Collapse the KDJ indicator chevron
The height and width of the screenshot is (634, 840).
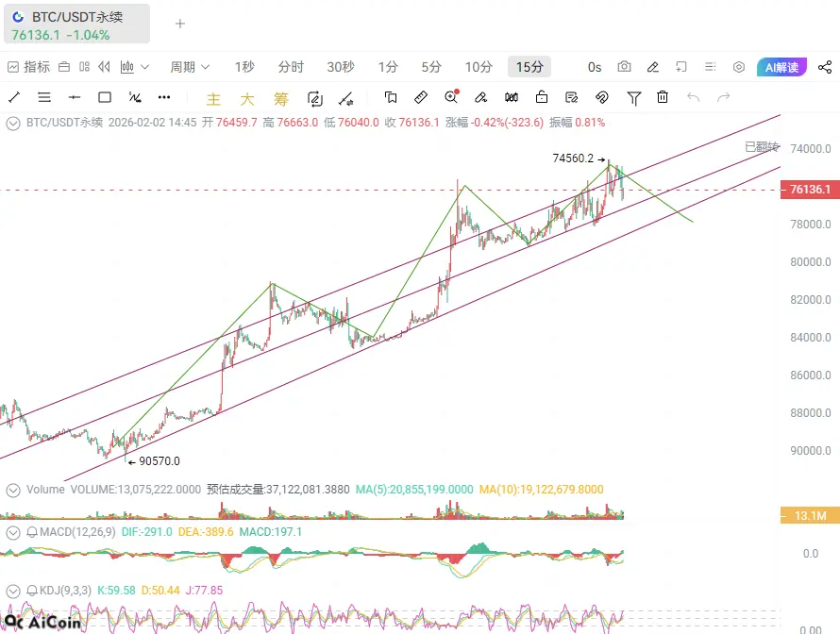pyautogui.click(x=13, y=591)
